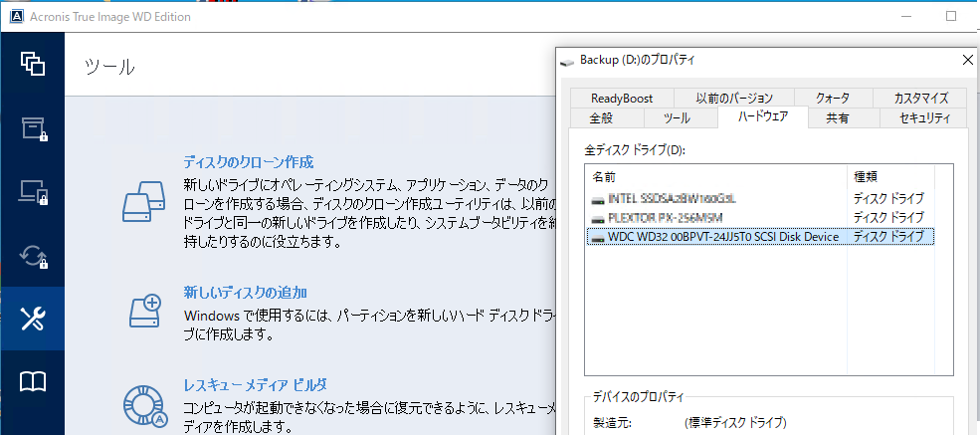The width and height of the screenshot is (980, 435).
Task: Close the Backup (D:) properties dialog
Action: 967,60
